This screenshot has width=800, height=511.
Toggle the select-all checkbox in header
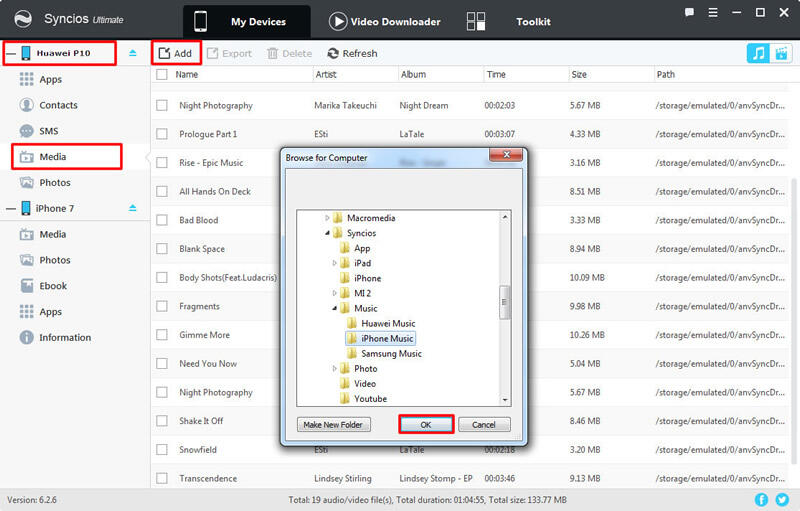click(162, 75)
